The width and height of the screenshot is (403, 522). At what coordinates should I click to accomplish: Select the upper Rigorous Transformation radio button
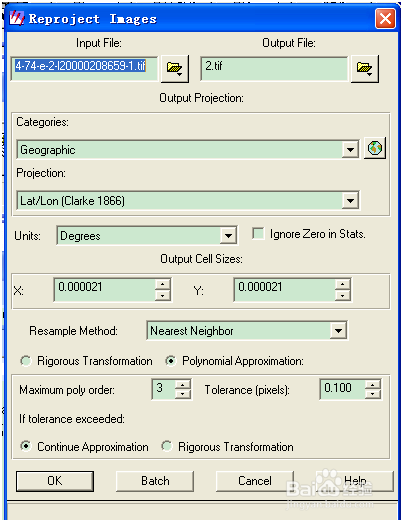pos(26,361)
